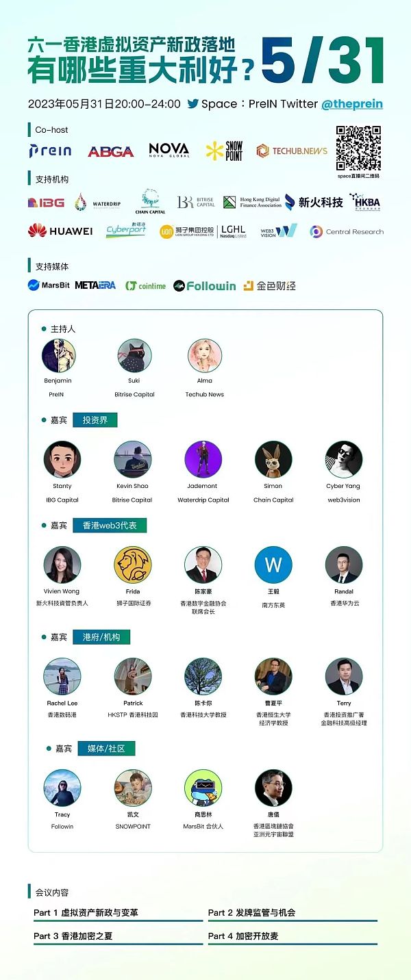411x980 pixels.
Task: Click the blue W avatar for 王毅
Action: pos(273,565)
